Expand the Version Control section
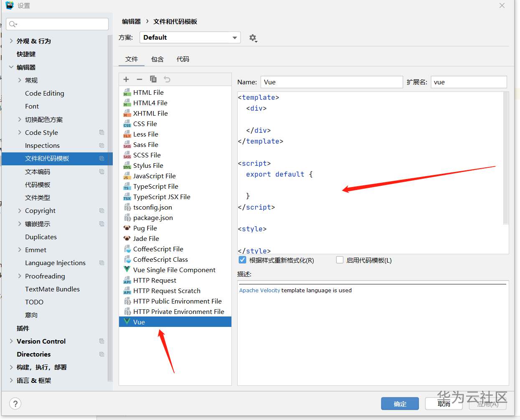The width and height of the screenshot is (520, 420). pyautogui.click(x=11, y=341)
